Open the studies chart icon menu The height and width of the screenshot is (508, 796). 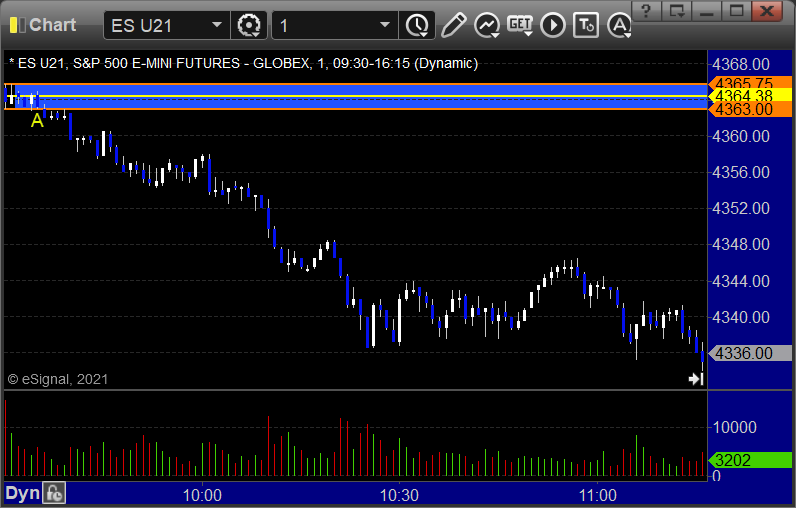click(487, 25)
